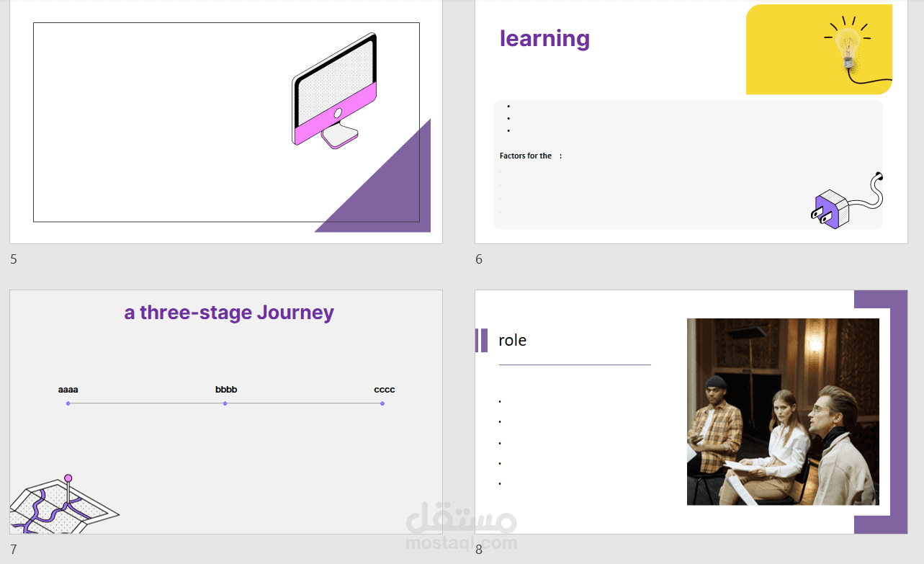Click slide number 7 label
The height and width of the screenshot is (564, 924).
point(14,550)
